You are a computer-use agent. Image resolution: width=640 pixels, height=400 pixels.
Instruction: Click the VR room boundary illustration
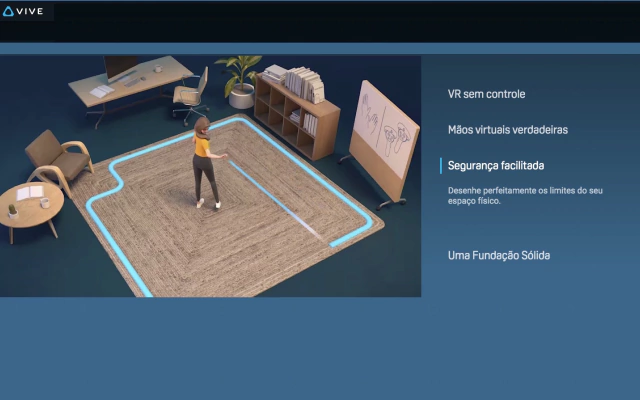coord(210,176)
